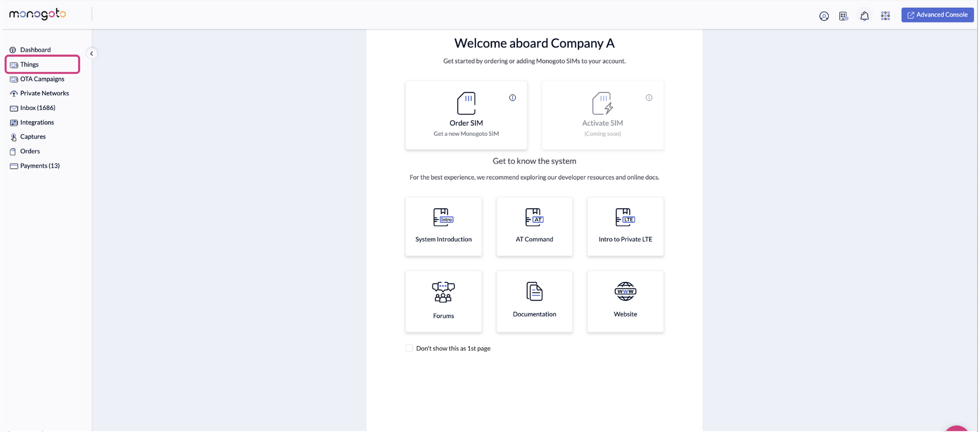Collapse the left sidebar with chevron
The height and width of the screenshot is (432, 980).
coord(91,54)
